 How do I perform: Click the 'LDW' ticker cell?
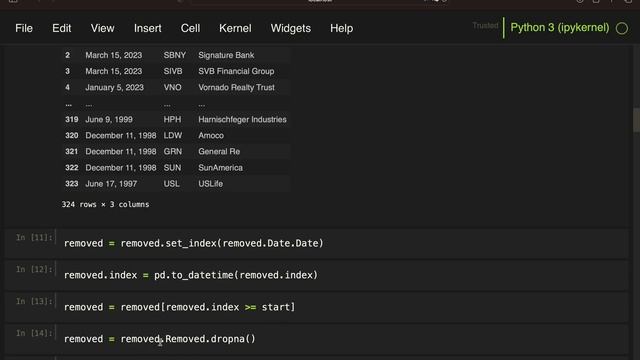173,136
